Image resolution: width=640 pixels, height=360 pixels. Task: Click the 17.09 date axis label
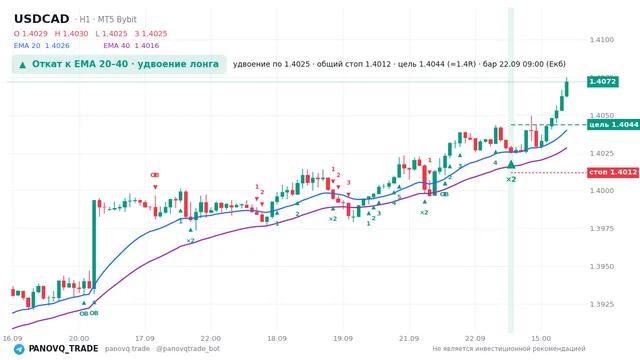tap(144, 338)
